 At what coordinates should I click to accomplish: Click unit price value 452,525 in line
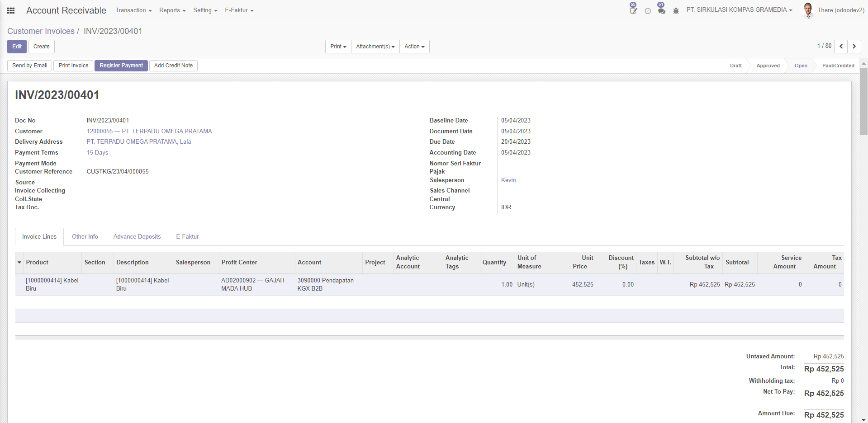coord(583,284)
